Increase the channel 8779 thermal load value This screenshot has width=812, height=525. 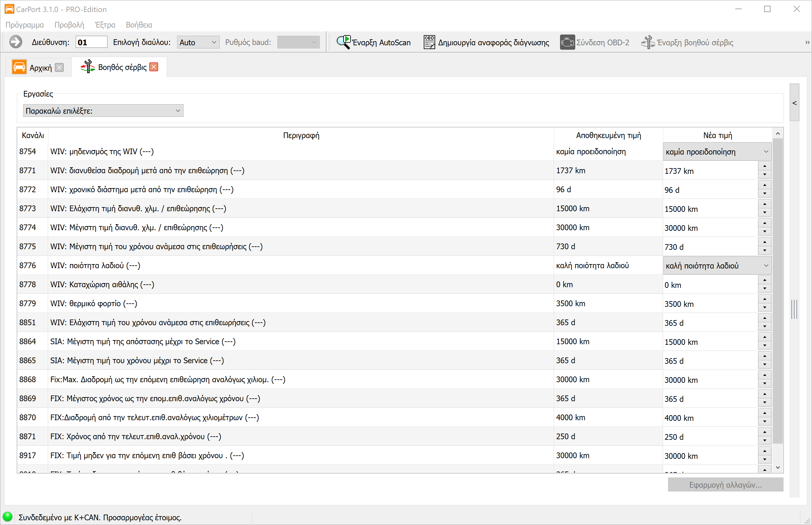click(x=764, y=299)
